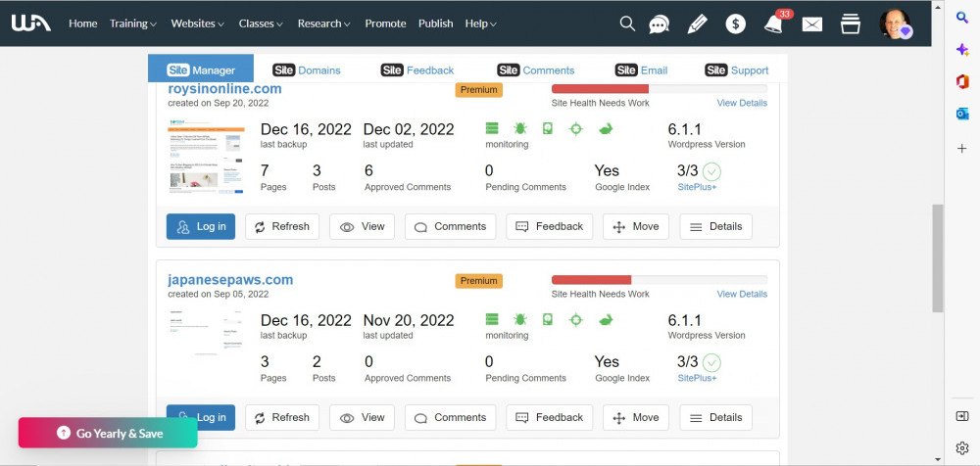Screen dimensions: 980x466
Task: Click the roysinonline.com backup disk icon
Action: click(548, 128)
